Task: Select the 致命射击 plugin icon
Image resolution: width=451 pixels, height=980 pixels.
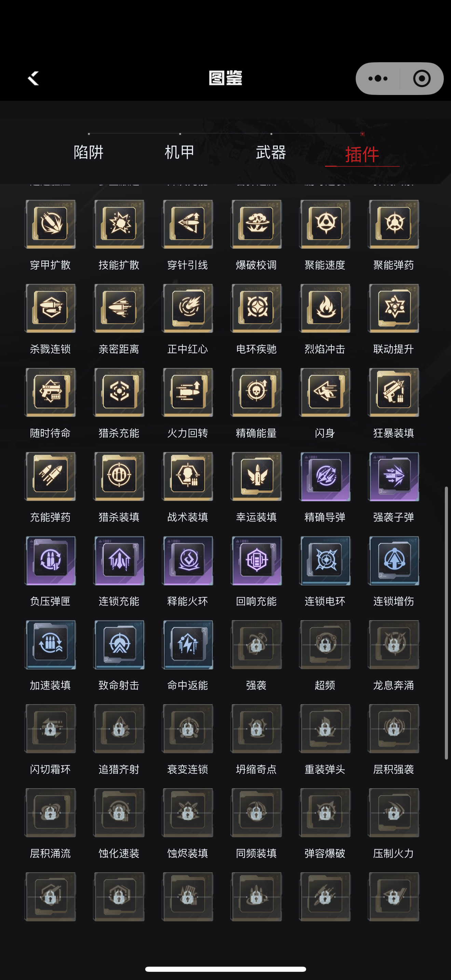Action: tap(119, 644)
